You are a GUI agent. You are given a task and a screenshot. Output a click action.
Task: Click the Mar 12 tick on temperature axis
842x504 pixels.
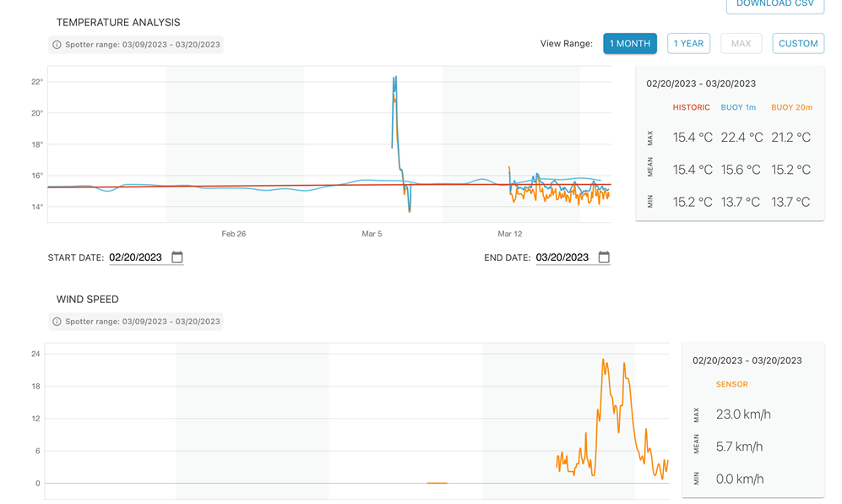(509, 234)
